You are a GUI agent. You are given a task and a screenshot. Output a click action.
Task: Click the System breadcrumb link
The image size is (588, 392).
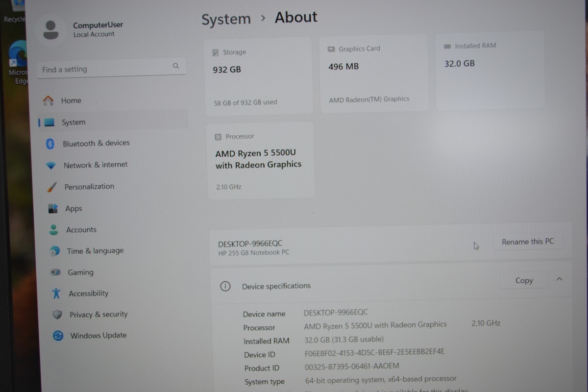coord(226,20)
